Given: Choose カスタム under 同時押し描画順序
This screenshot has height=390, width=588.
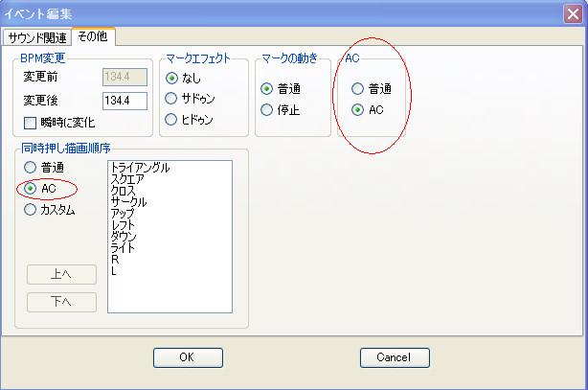Looking at the screenshot, I should point(31,210).
